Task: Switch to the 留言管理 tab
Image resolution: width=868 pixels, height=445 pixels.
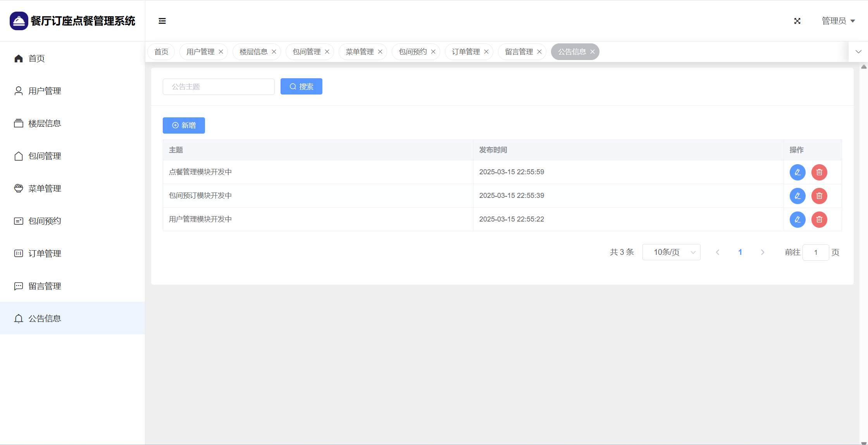Action: (518, 52)
